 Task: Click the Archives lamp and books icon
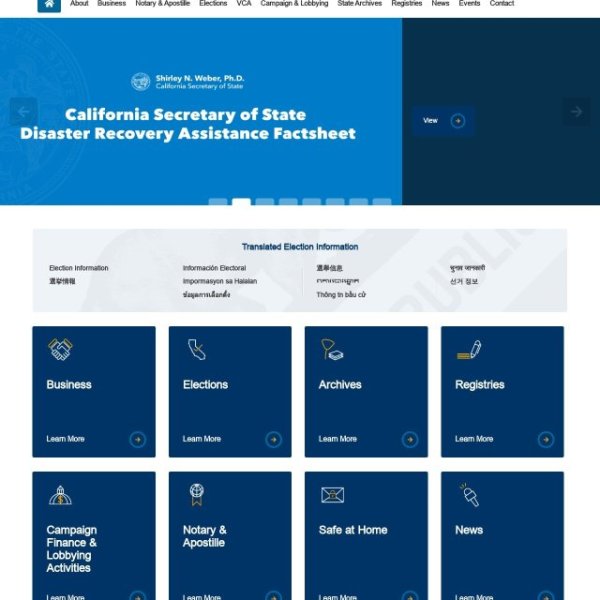point(332,349)
